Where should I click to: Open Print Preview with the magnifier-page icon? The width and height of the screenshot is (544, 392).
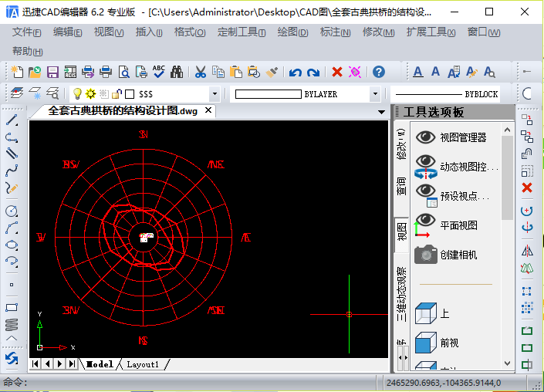[x=123, y=72]
